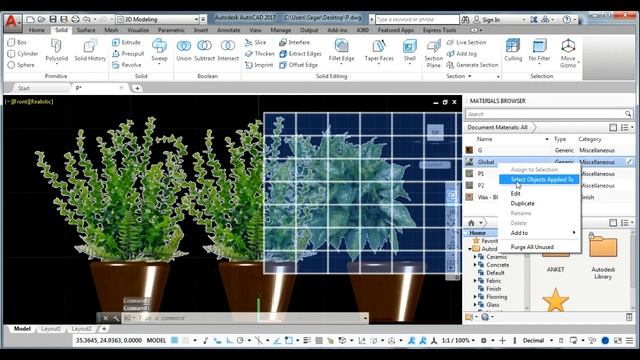
Task: Switch to Layout1 tab
Action: (51, 329)
